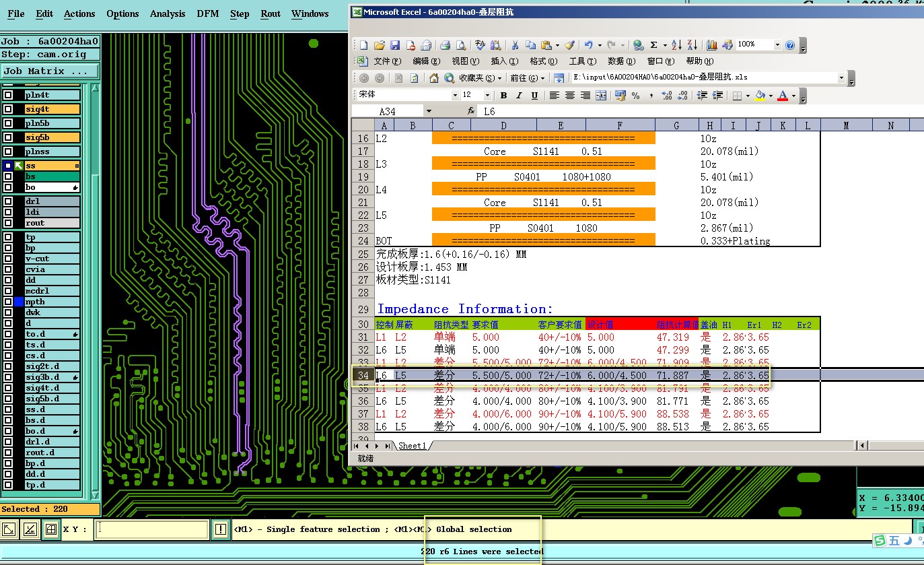Open the file path address dropdown
This screenshot has width=924, height=565.
tap(841, 78)
